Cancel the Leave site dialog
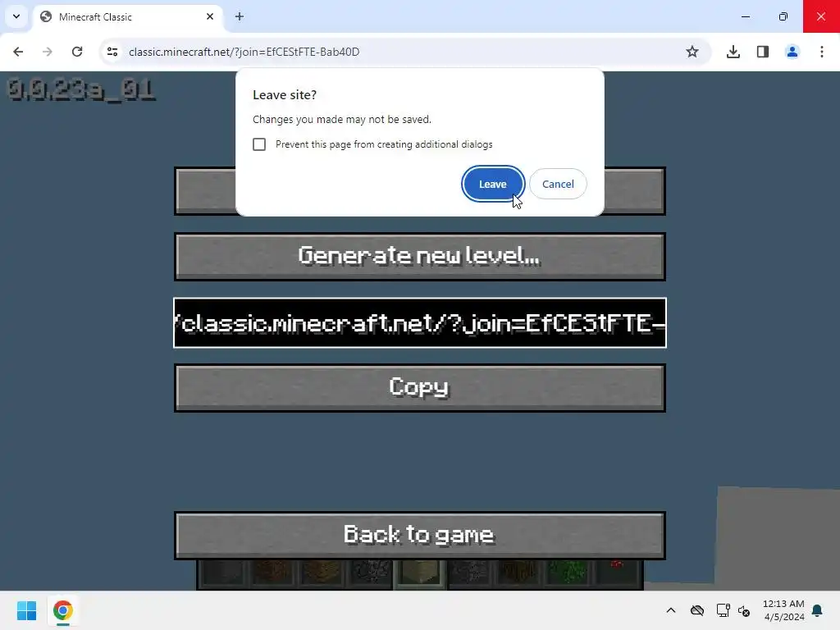 [558, 184]
